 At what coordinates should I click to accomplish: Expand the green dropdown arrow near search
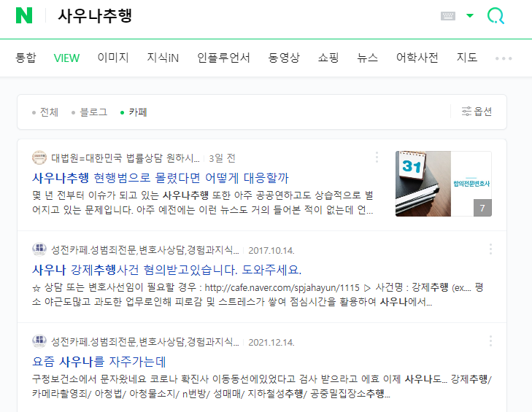point(470,15)
